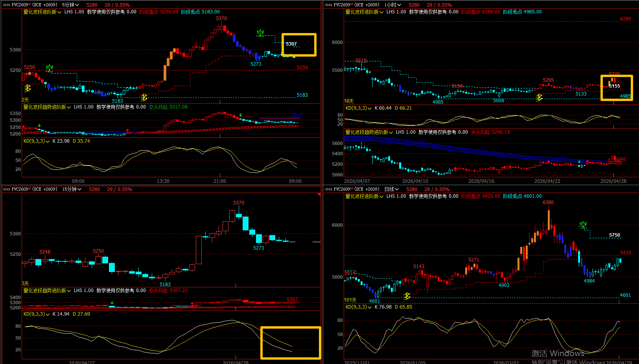Click the 5750 price label on daily chart
639x364 pixels.
(x=614, y=235)
